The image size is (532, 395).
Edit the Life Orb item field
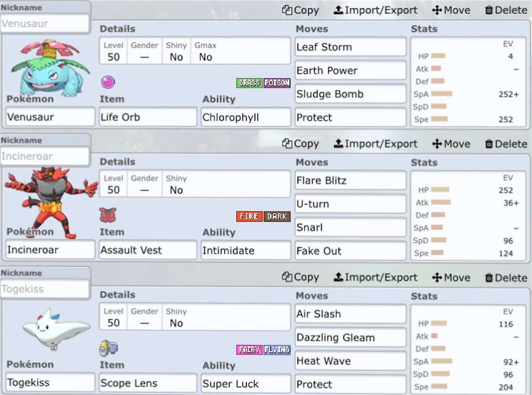pos(148,117)
